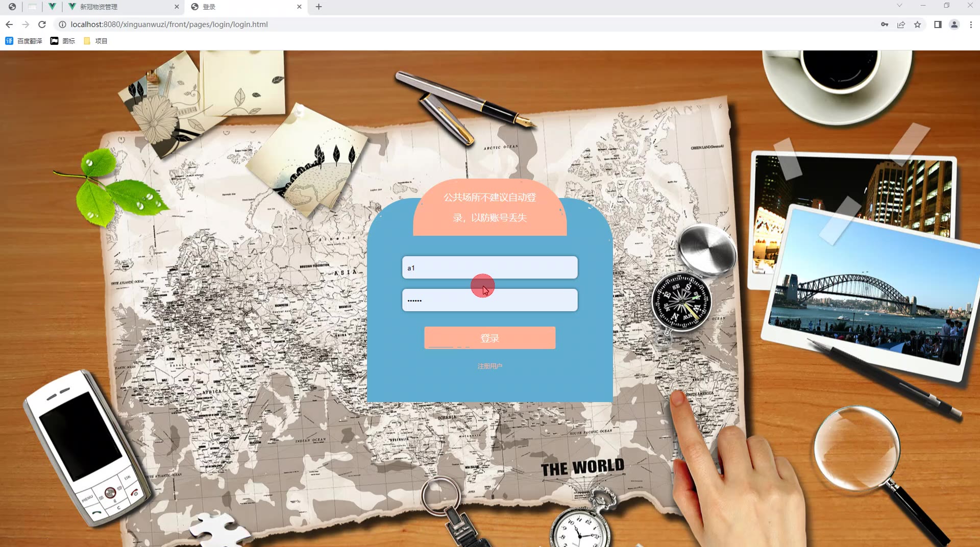
Task: Open the tab search dropdown chevron
Action: click(899, 6)
